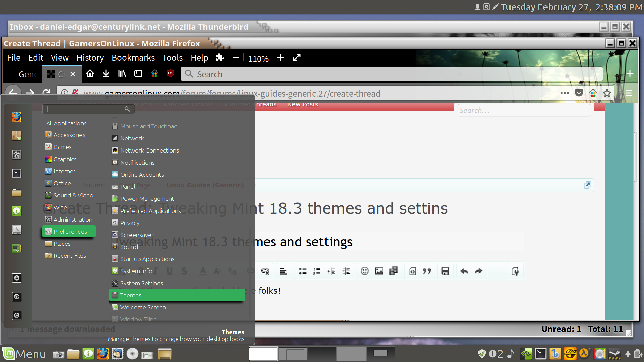Click the Insert Code icon

point(413,271)
